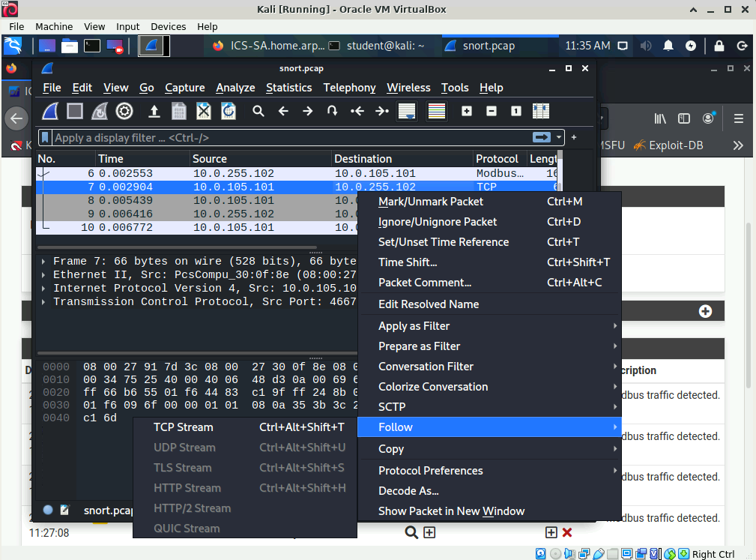This screenshot has height=560, width=756.
Task: Add a display filter button with the plus
Action: [x=574, y=137]
